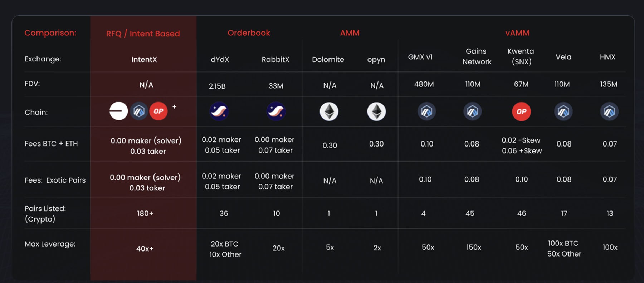
Task: Click the 2.15B FDV value for dYdX
Action: coord(217,86)
